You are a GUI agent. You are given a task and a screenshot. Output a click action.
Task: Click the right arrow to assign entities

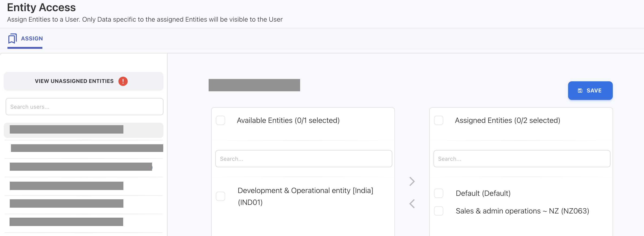tap(412, 181)
